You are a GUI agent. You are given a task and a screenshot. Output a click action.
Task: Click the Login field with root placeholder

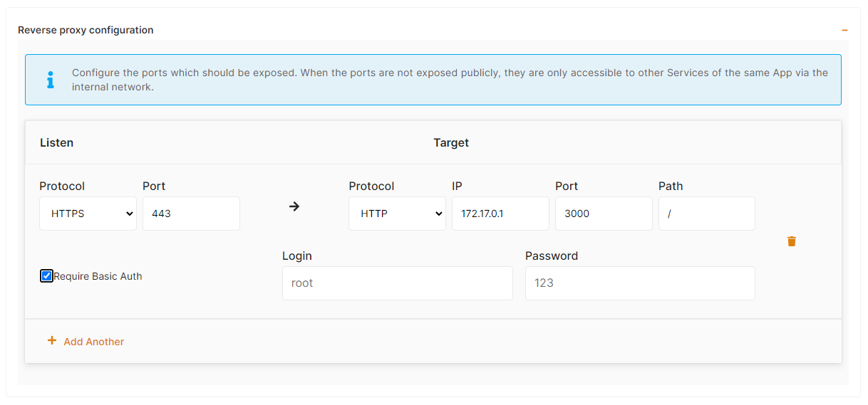tap(397, 283)
